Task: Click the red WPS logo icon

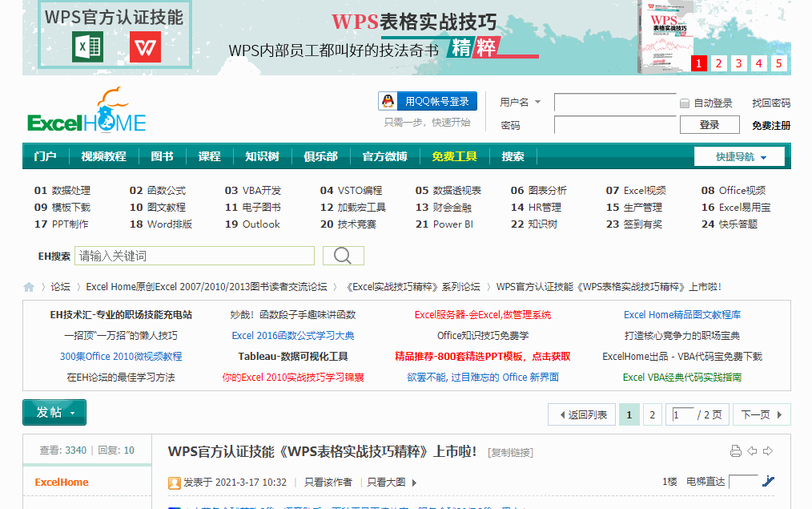Action: pos(145,47)
